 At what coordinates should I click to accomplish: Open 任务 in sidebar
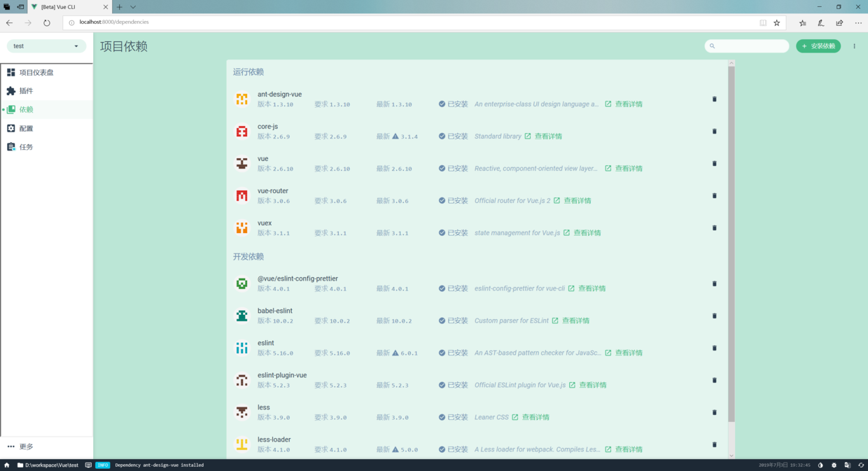point(47,147)
